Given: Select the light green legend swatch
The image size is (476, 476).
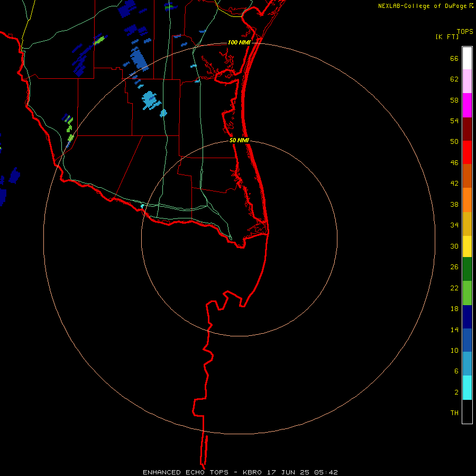Looking at the screenshot, I should pyautogui.click(x=467, y=293).
